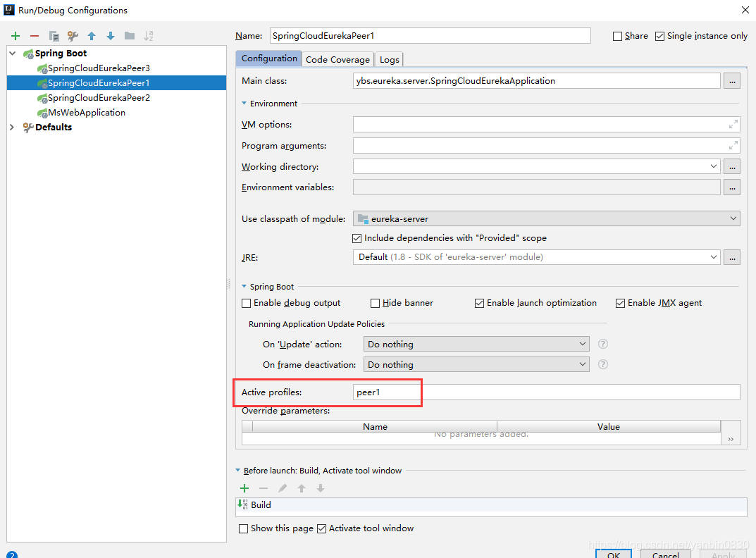Switch to the Logs tab
The height and width of the screenshot is (558, 756).
pos(389,59)
